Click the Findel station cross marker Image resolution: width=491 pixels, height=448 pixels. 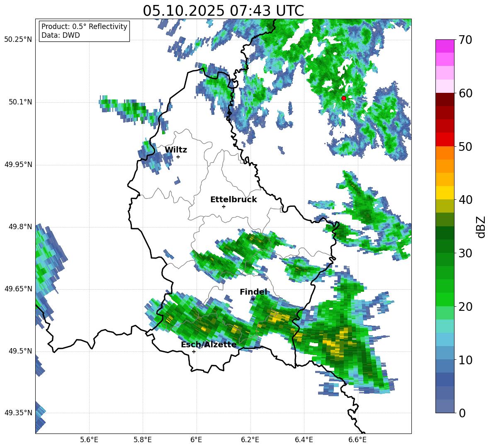tap(253, 299)
